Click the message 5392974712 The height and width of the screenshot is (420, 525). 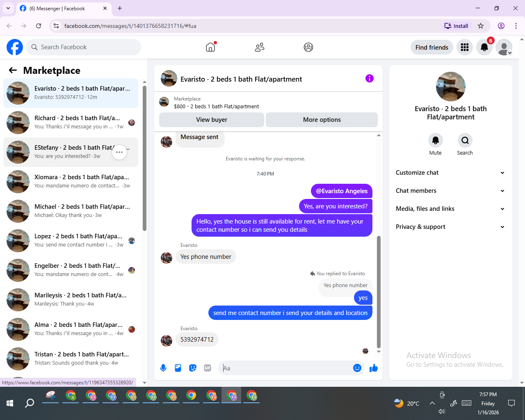[x=197, y=340]
